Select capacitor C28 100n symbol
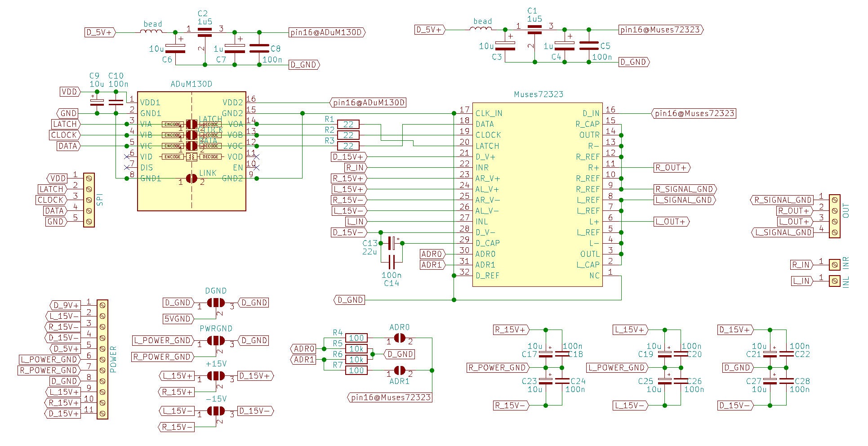 coord(787,381)
